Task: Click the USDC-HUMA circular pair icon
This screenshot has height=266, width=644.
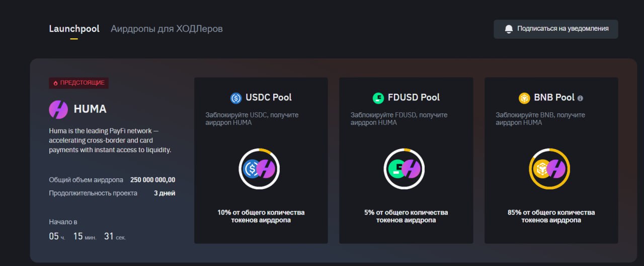Action: point(259,169)
